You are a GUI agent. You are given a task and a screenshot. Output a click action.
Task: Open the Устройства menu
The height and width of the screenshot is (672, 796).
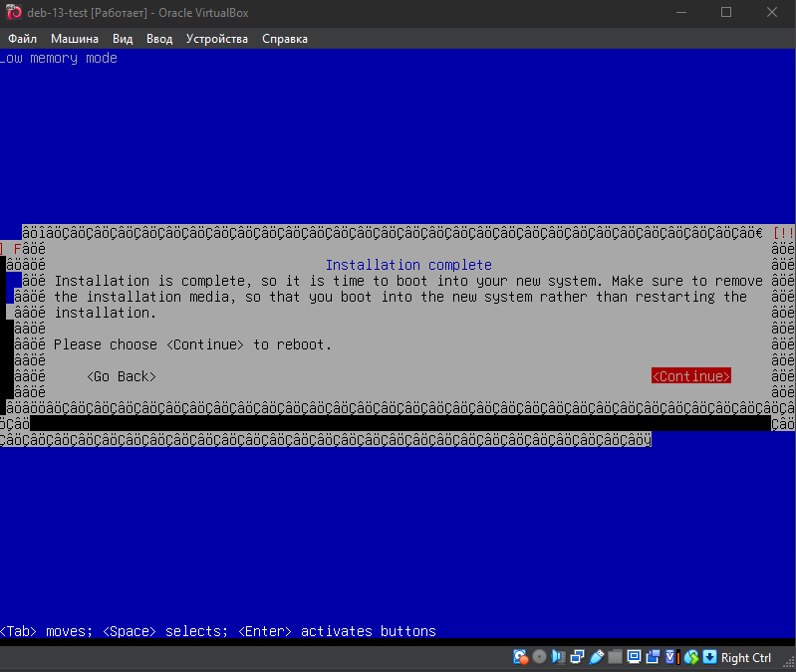(x=217, y=39)
